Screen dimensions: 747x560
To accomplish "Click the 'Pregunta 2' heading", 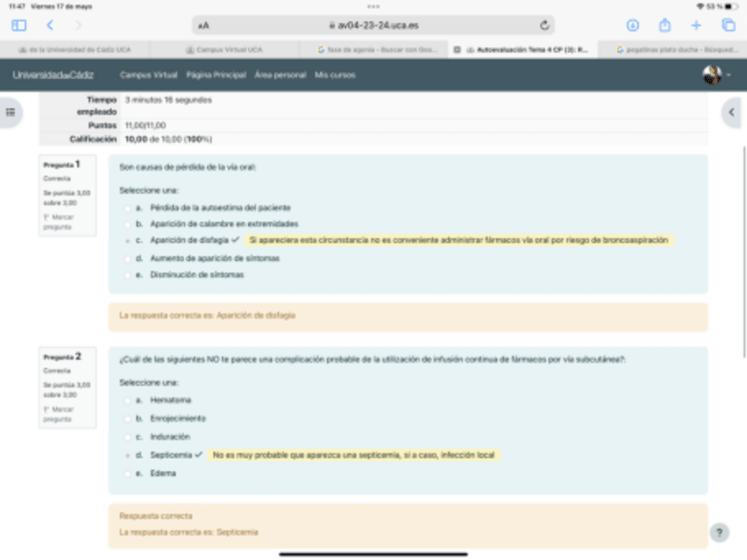I will tap(62, 357).
